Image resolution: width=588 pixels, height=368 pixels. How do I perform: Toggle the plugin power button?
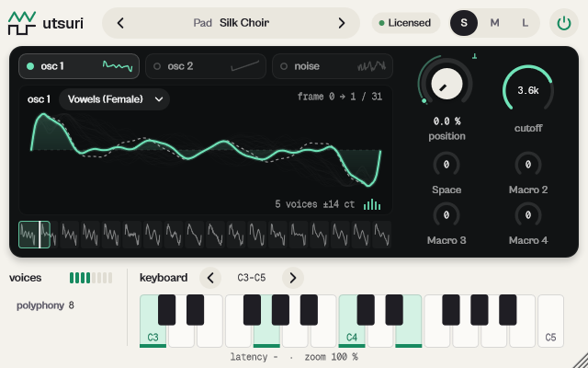(x=563, y=23)
